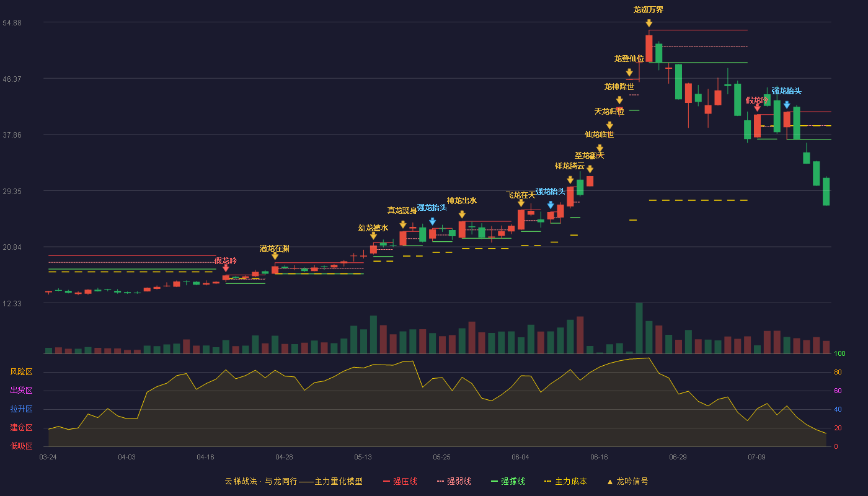
Task: Click the red 假龙吟 arrow near 04-16
Action: coord(226,268)
